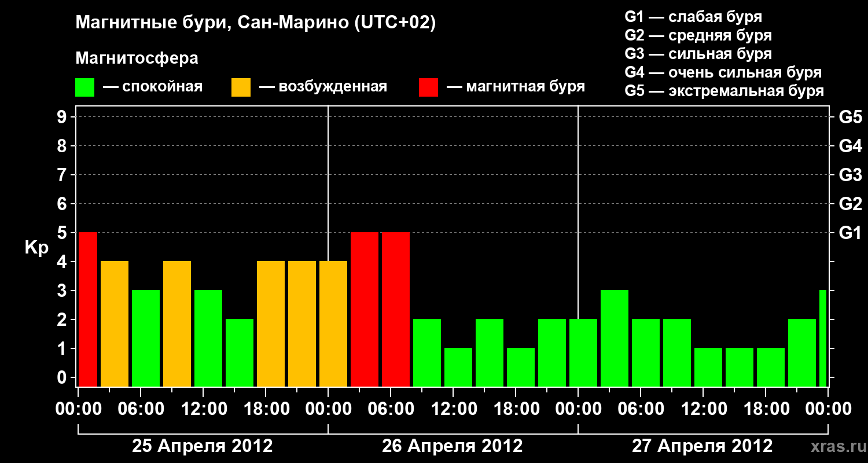Click the '— спокойная' legend label
This screenshot has height=463, width=868.
tap(153, 87)
